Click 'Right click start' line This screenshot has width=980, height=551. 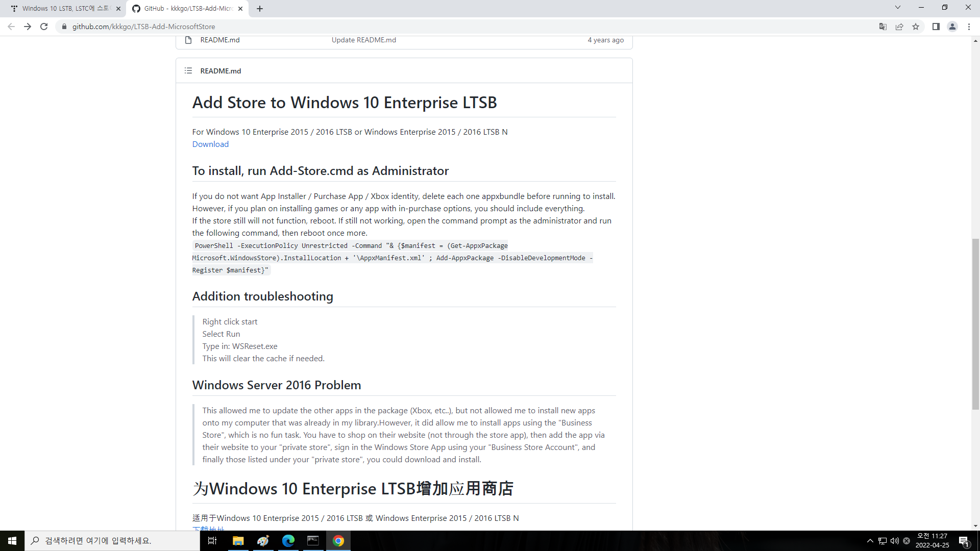230,322
